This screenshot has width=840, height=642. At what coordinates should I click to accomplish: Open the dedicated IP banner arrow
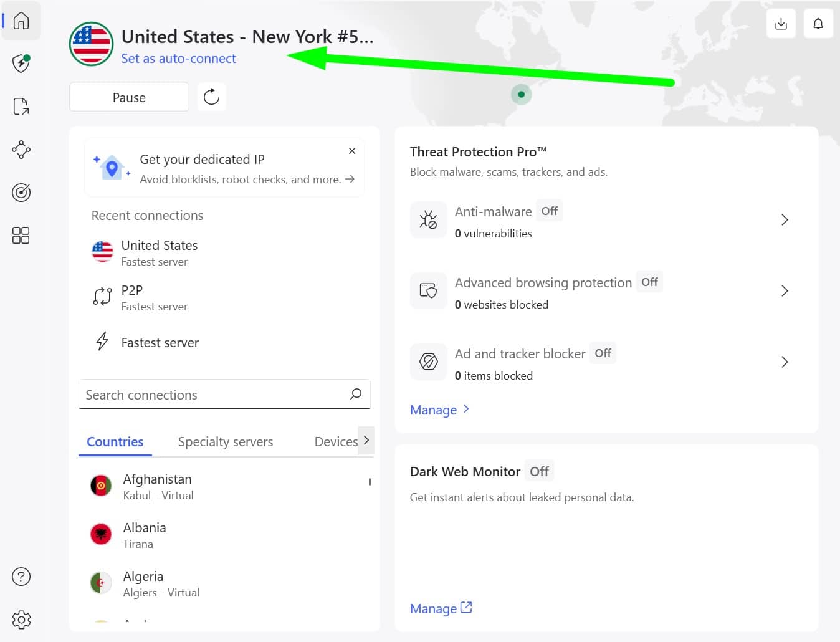pos(350,179)
